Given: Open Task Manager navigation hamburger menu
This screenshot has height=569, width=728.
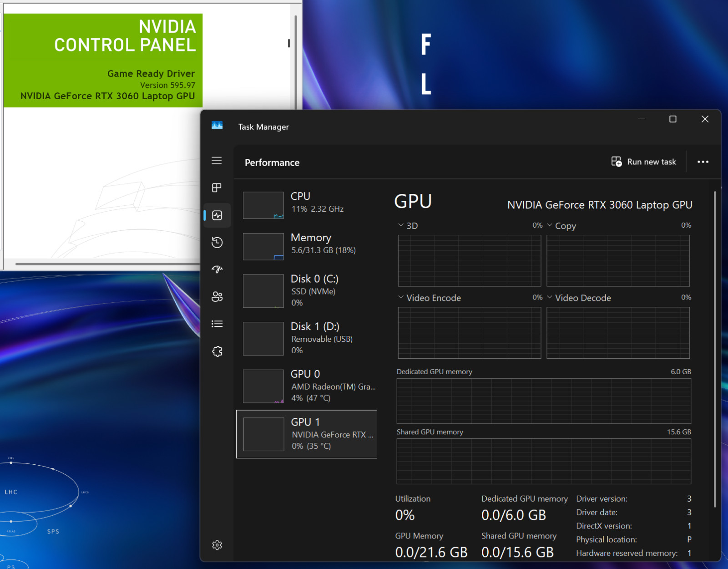Looking at the screenshot, I should pyautogui.click(x=217, y=161).
